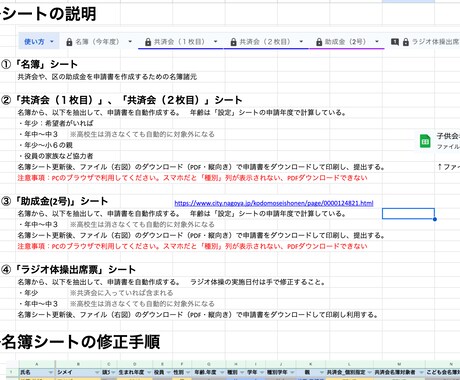Switch to the 共済会（2枚目） tab
Image resolution: width=460 pixels, height=380 pixels.
point(265,42)
